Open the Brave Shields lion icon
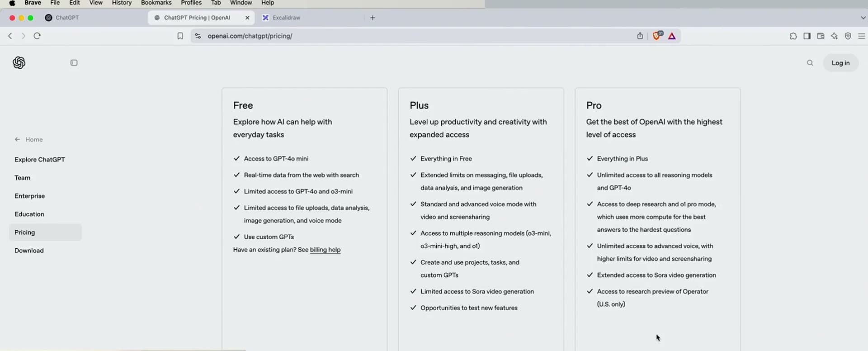Viewport: 868px width, 351px height. (657, 35)
